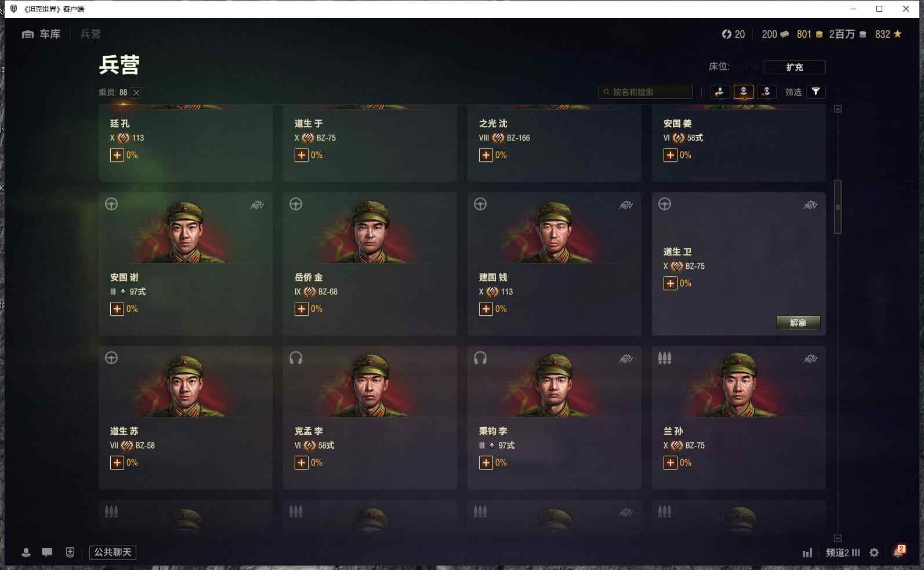Open the 公共聊天 public chat
Screen dimensions: 924x570
[113, 552]
